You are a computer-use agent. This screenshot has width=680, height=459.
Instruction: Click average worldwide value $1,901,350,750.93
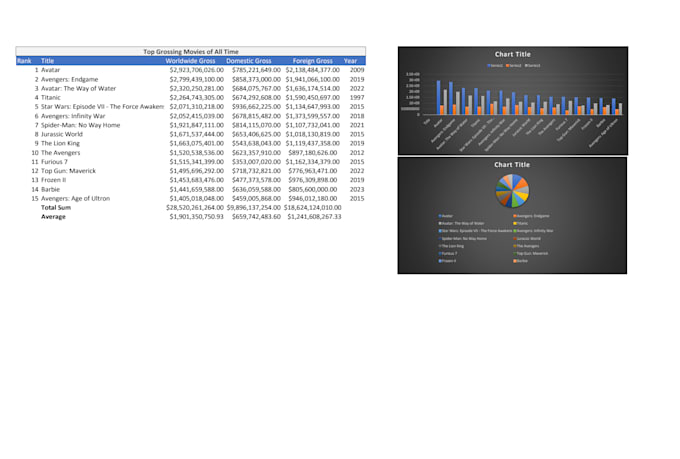(196, 217)
